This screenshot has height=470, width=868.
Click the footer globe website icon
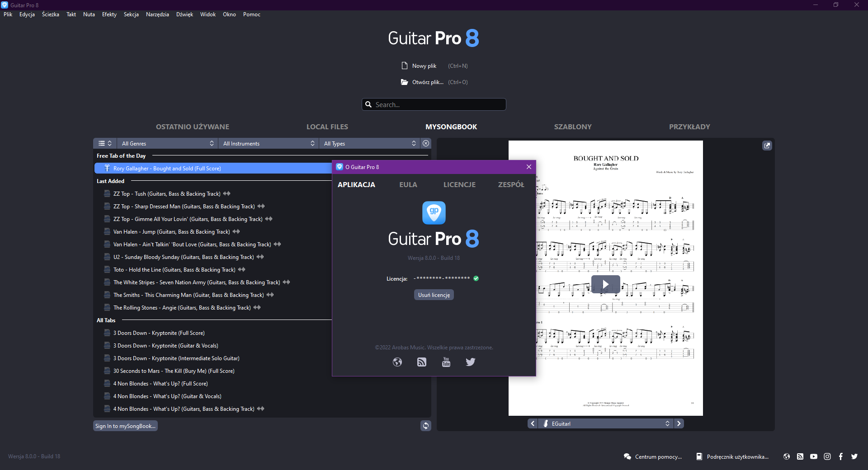(787, 456)
